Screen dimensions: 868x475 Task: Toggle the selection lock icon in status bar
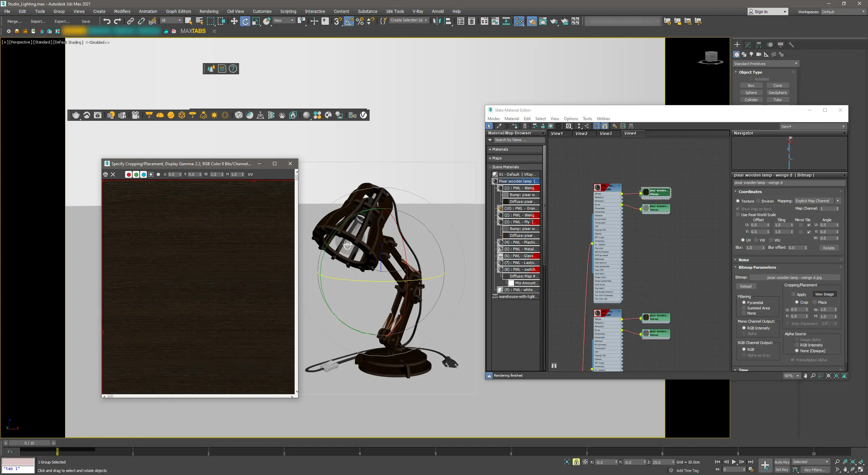[x=576, y=462]
